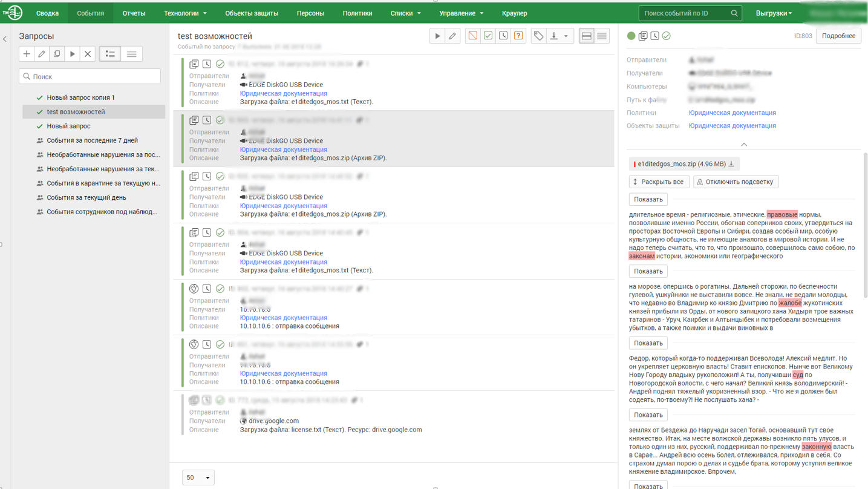Click Показать above the 'землях от Бездежа' excerpt
868x489 pixels.
[x=648, y=415]
